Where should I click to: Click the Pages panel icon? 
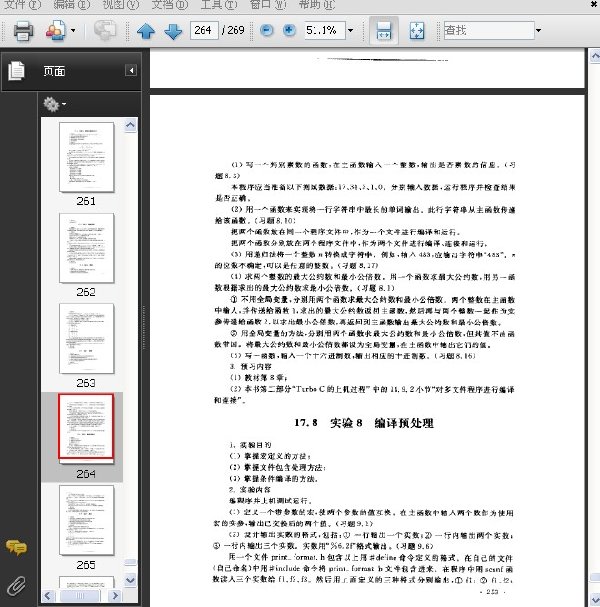click(16, 71)
